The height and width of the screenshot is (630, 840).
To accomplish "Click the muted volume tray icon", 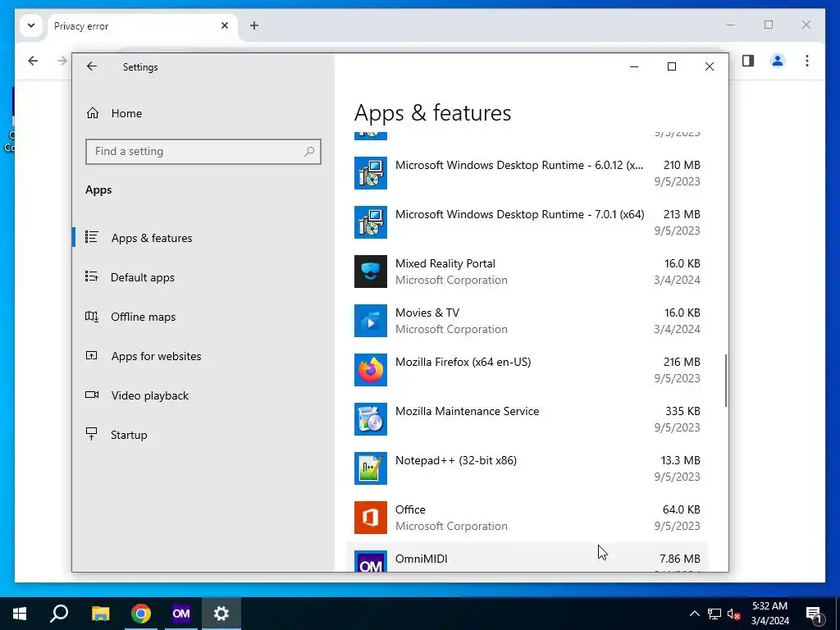I will tap(734, 614).
